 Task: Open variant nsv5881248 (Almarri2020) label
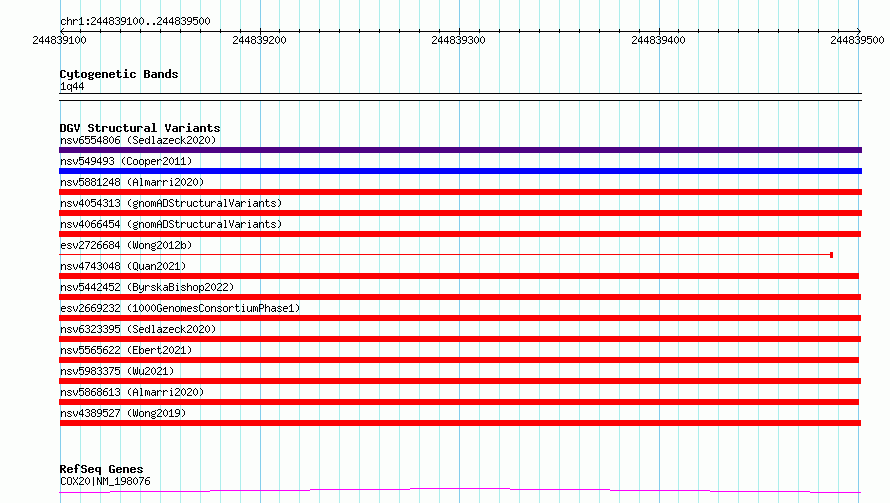tap(132, 182)
